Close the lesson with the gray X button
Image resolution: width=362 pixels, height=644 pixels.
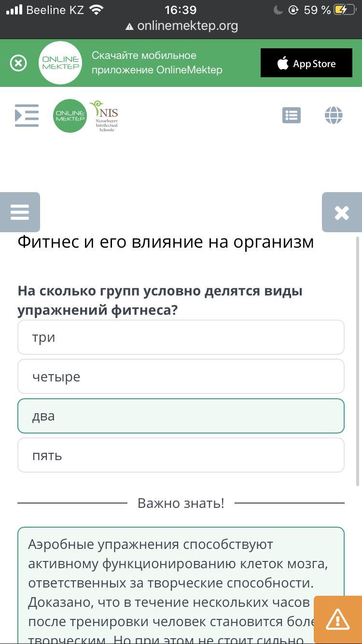point(342,212)
